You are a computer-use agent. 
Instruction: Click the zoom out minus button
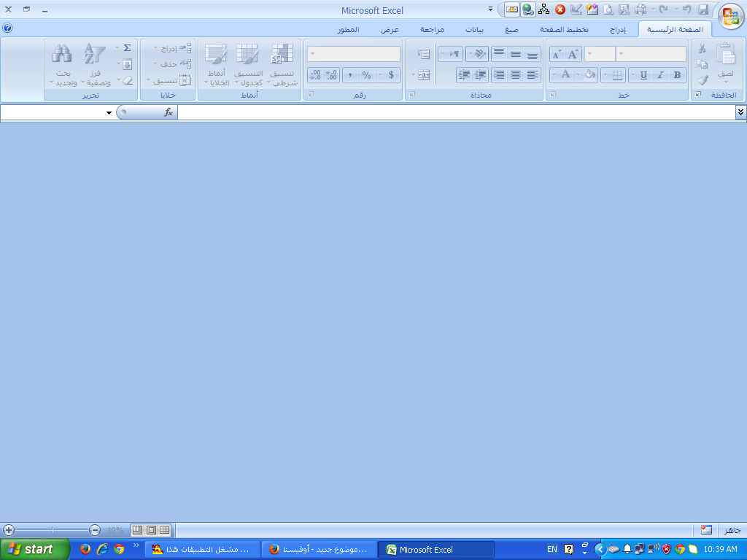tap(95, 530)
